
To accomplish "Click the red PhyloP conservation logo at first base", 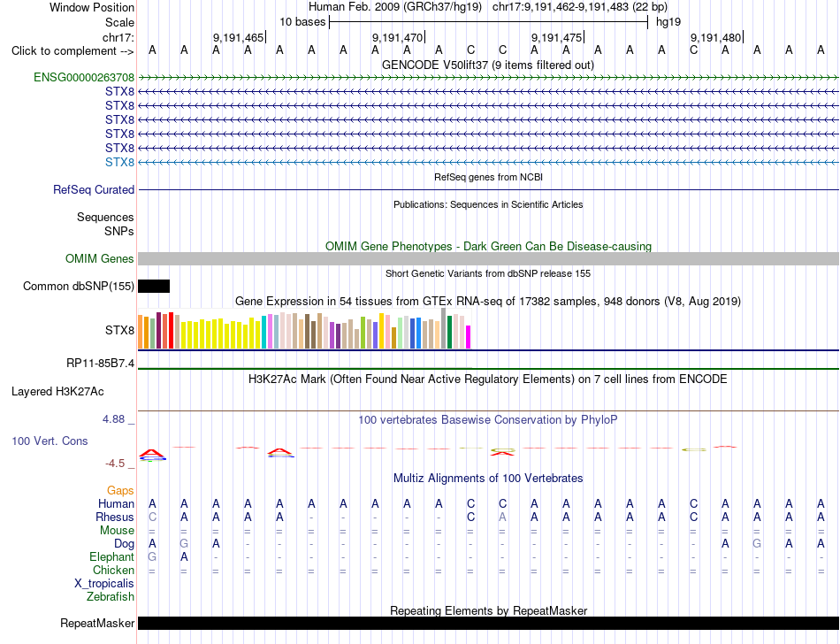I will [153, 455].
